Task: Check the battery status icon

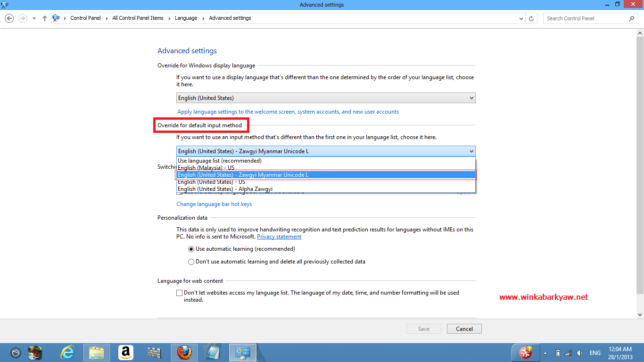Action: coord(558,353)
